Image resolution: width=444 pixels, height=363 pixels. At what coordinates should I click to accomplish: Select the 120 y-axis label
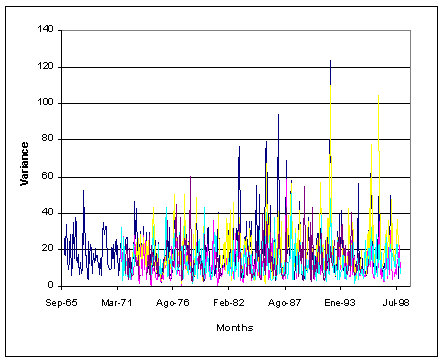(45, 66)
